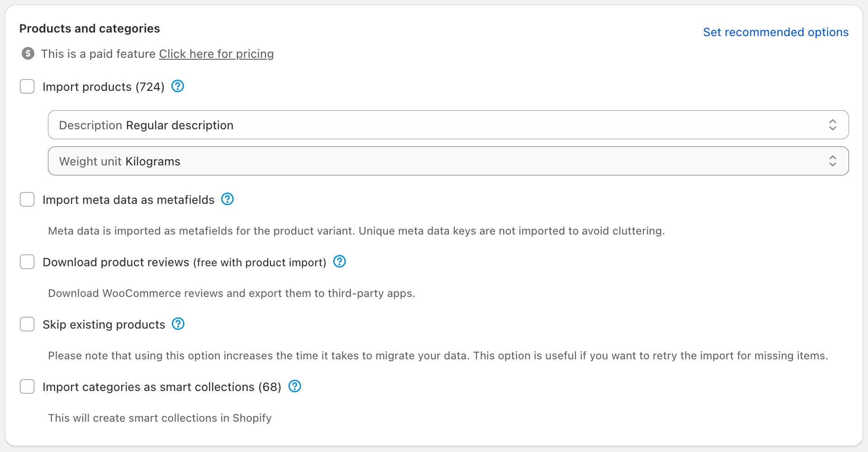Image resolution: width=868 pixels, height=452 pixels.
Task: Toggle the Skip existing products checkbox
Action: tap(27, 324)
